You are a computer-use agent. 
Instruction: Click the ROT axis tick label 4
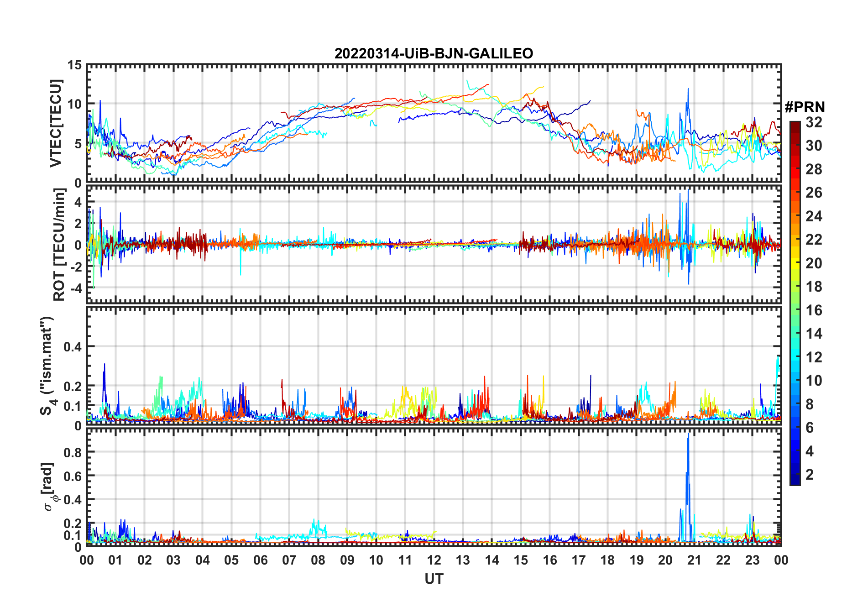click(78, 202)
